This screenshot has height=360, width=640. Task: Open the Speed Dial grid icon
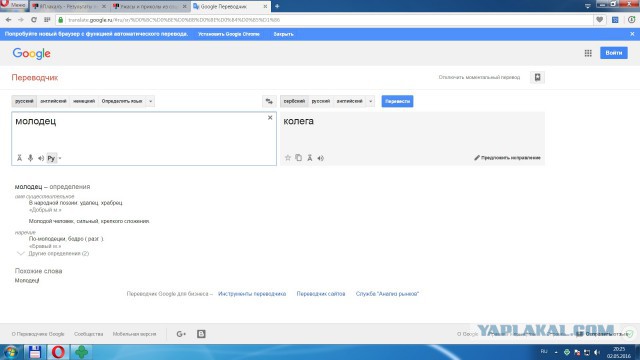[47, 20]
